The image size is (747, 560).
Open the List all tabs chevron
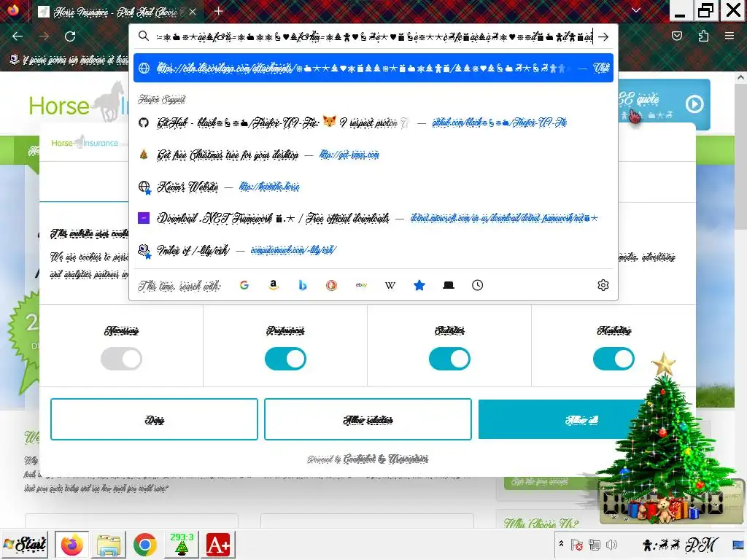[x=636, y=10]
